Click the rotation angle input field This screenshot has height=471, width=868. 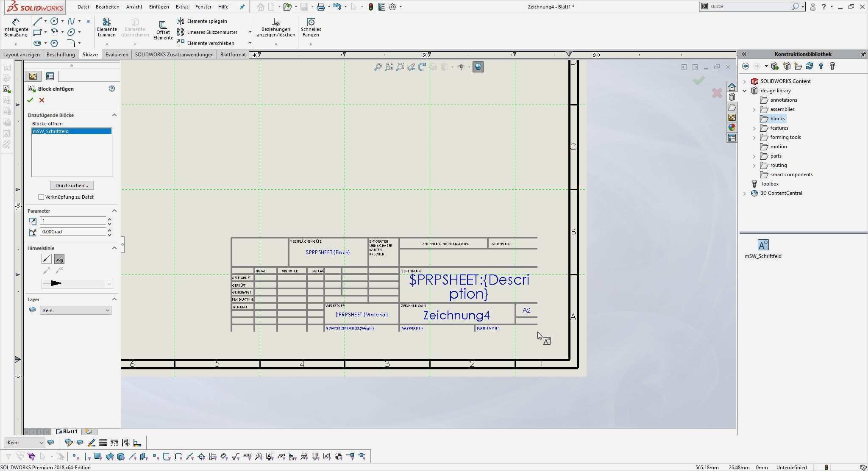pyautogui.click(x=72, y=232)
